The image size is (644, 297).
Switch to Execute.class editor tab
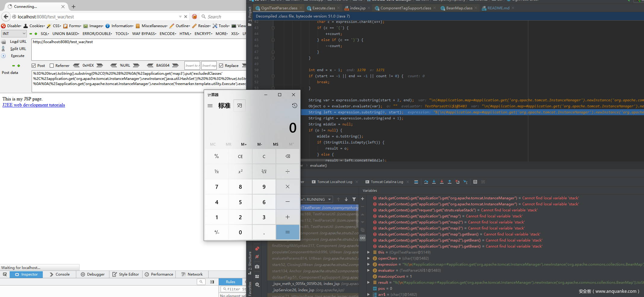323,8
